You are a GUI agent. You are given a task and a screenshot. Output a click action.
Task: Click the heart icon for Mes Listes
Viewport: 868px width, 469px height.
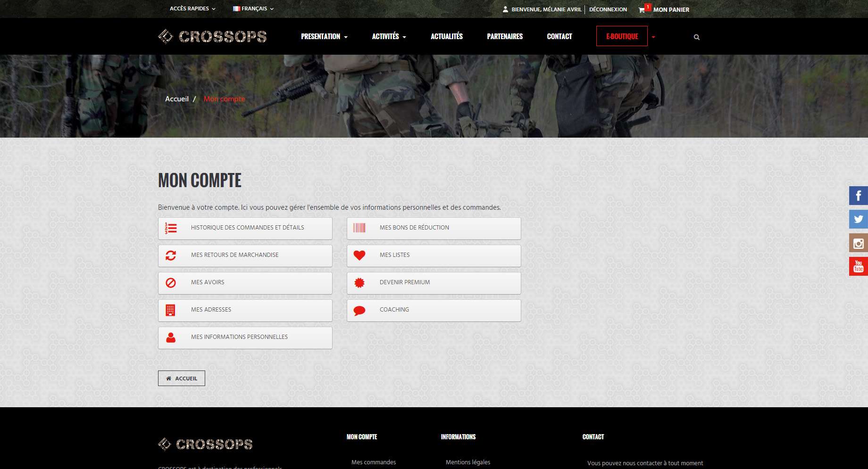click(x=359, y=255)
